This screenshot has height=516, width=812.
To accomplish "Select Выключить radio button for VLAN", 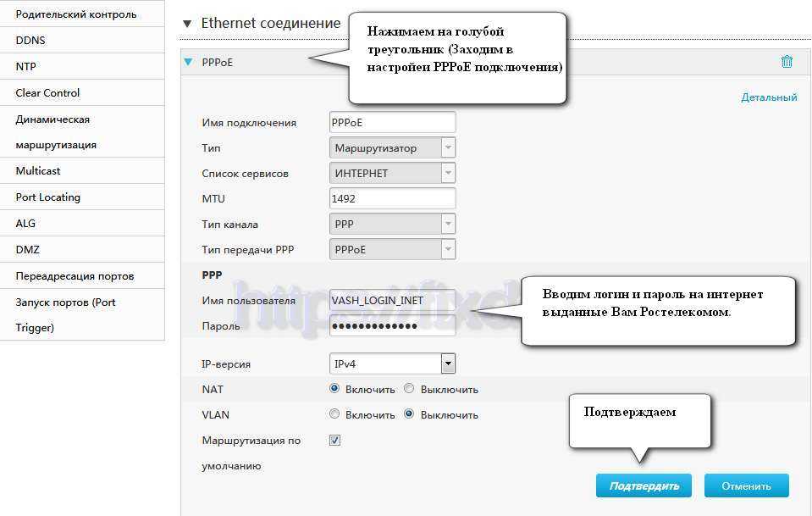I will (x=409, y=415).
